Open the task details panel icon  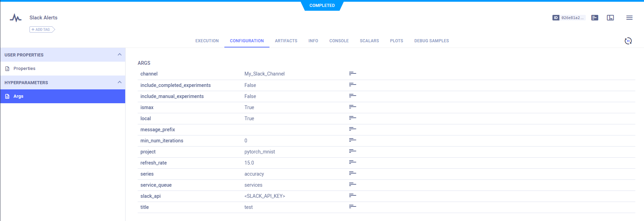594,18
